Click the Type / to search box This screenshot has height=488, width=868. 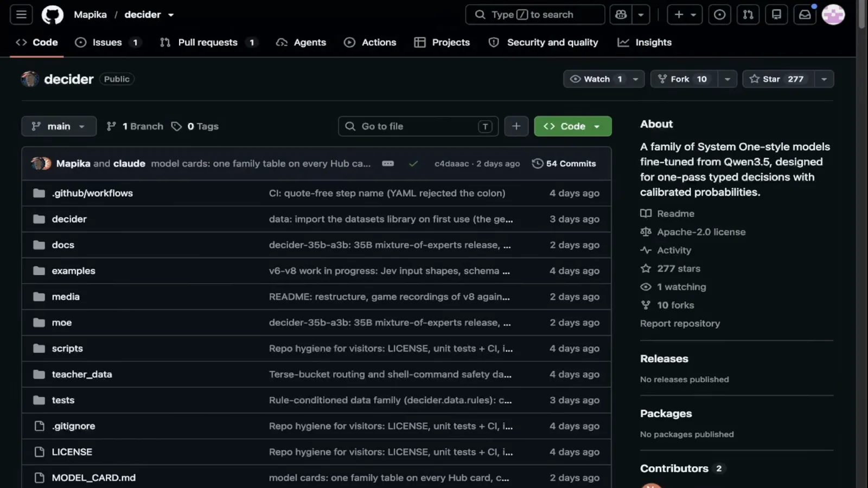[535, 15]
